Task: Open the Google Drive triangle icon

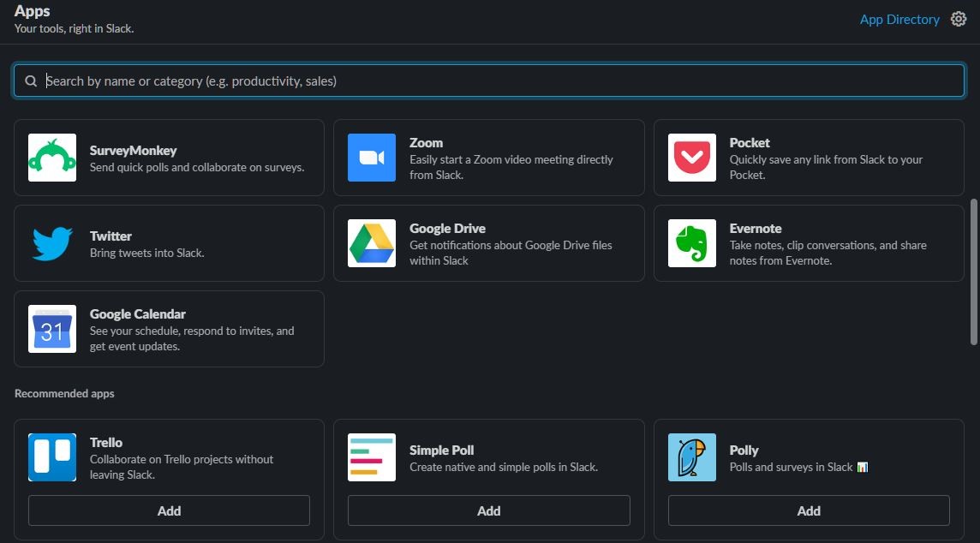Action: pos(372,243)
